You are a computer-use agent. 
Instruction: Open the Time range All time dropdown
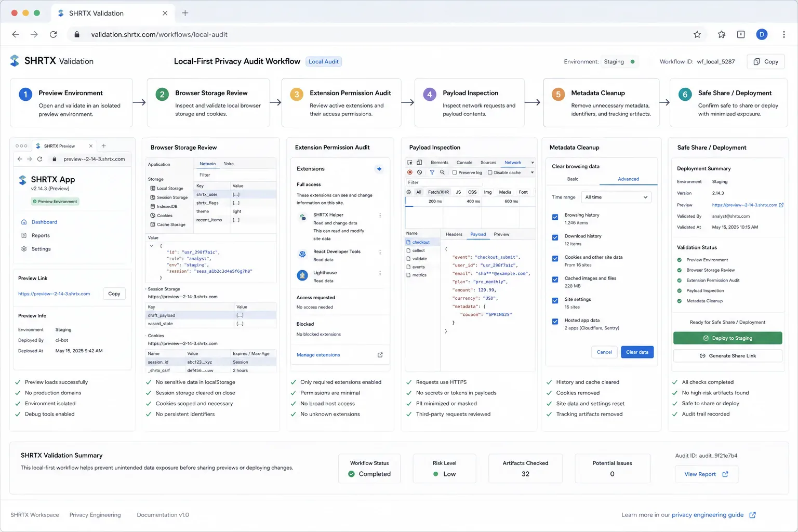click(616, 197)
